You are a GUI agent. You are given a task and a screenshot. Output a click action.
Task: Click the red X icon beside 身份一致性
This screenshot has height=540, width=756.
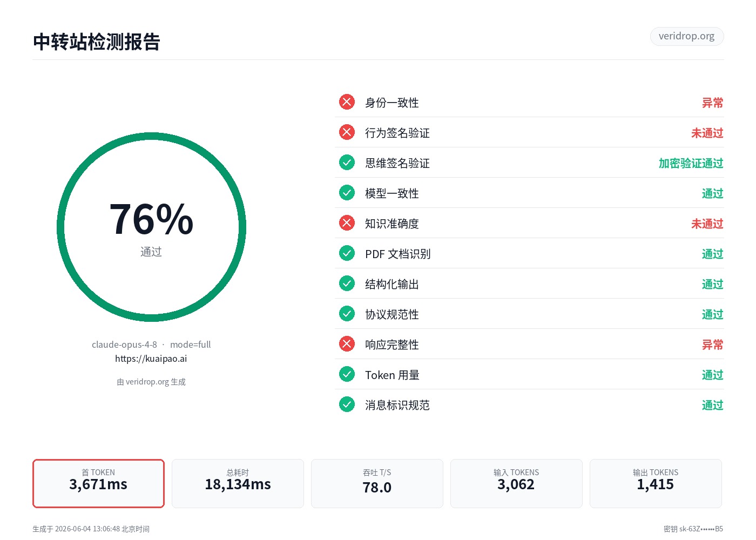pos(347,102)
